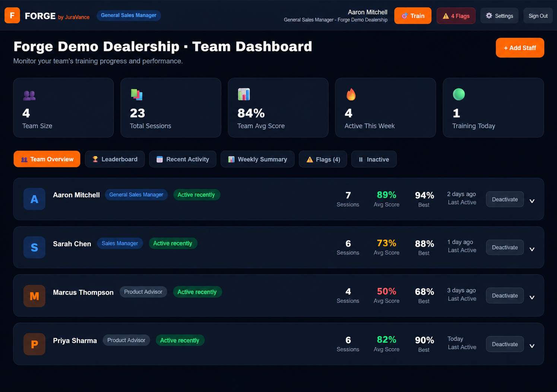
Task: Click Priya Sharma's avatar letter P
Action: (34, 344)
